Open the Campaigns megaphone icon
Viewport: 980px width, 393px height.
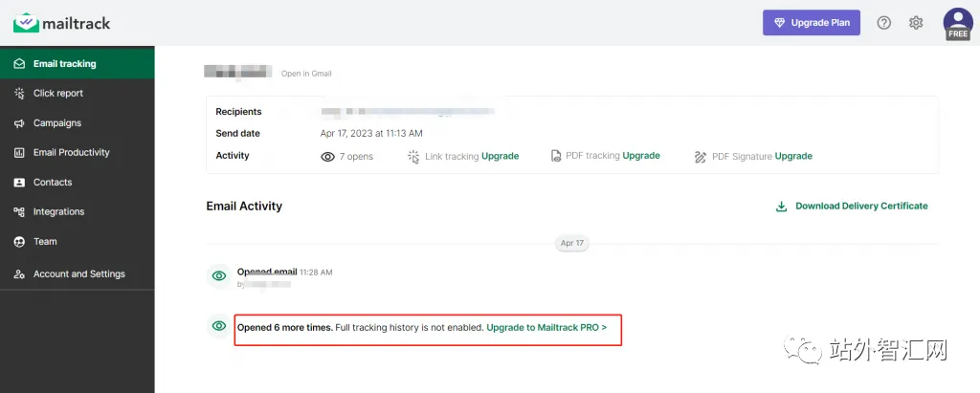pos(19,123)
